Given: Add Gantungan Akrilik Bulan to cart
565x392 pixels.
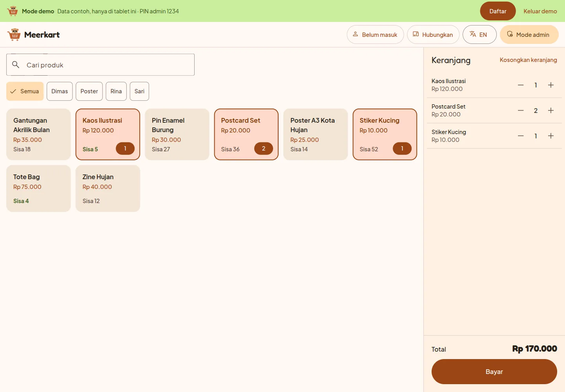Looking at the screenshot, I should (x=38, y=134).
